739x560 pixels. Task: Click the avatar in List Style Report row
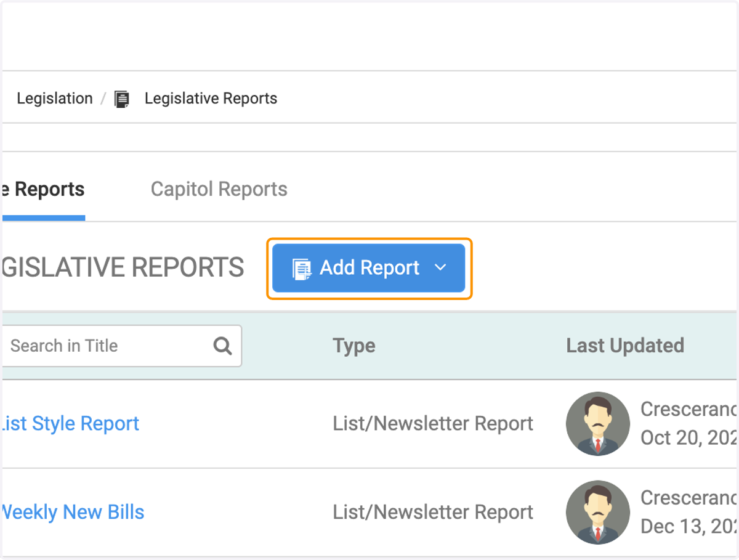(598, 424)
